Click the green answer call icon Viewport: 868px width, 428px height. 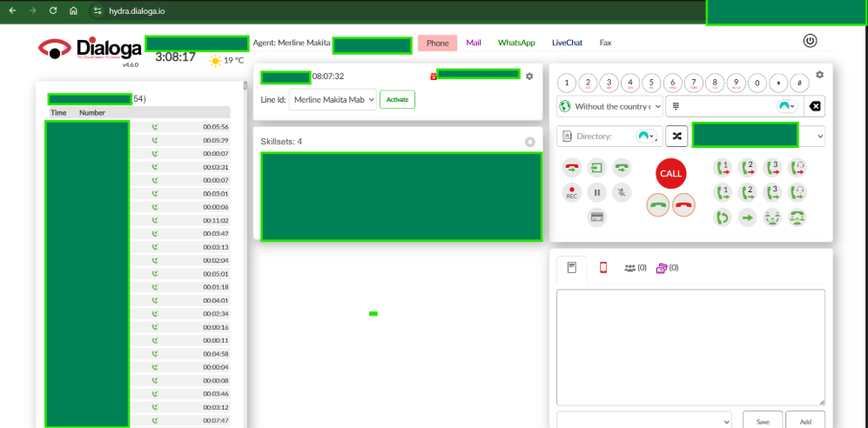(x=658, y=205)
